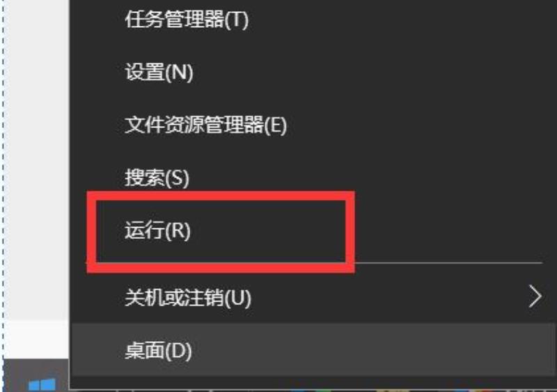Open shut down or sign out options
Viewport: 557px width, 392px height.
click(313, 297)
